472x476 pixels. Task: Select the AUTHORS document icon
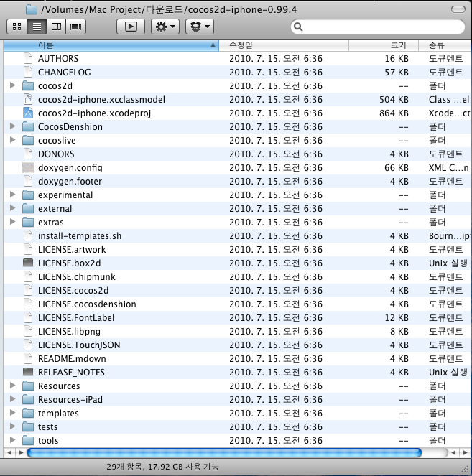point(28,58)
